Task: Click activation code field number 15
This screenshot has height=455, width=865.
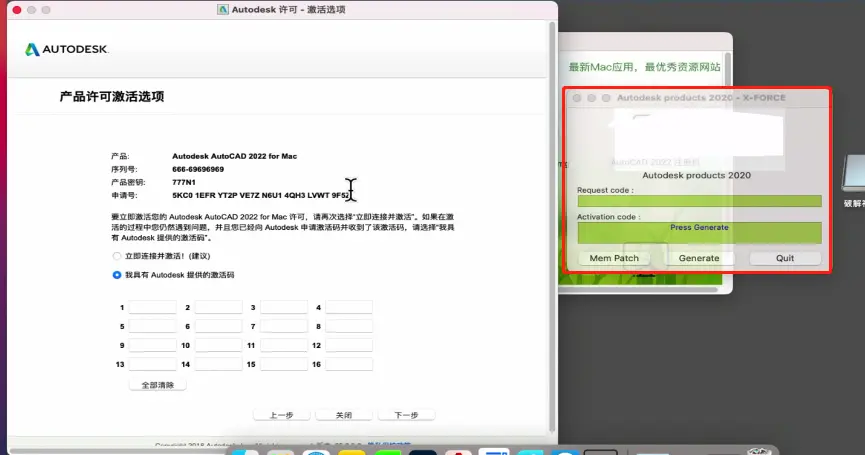Action: tap(284, 364)
